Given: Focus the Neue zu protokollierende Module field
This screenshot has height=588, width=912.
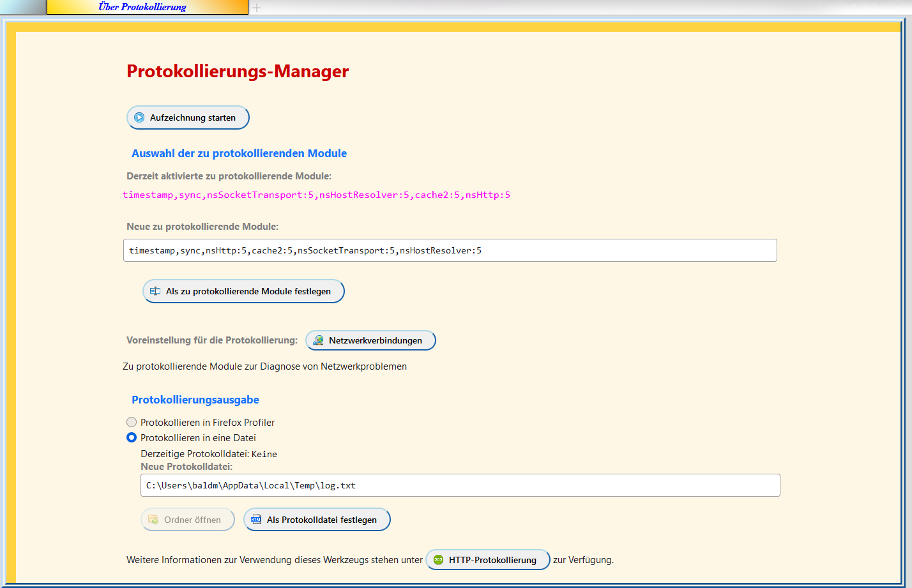Looking at the screenshot, I should click(450, 250).
